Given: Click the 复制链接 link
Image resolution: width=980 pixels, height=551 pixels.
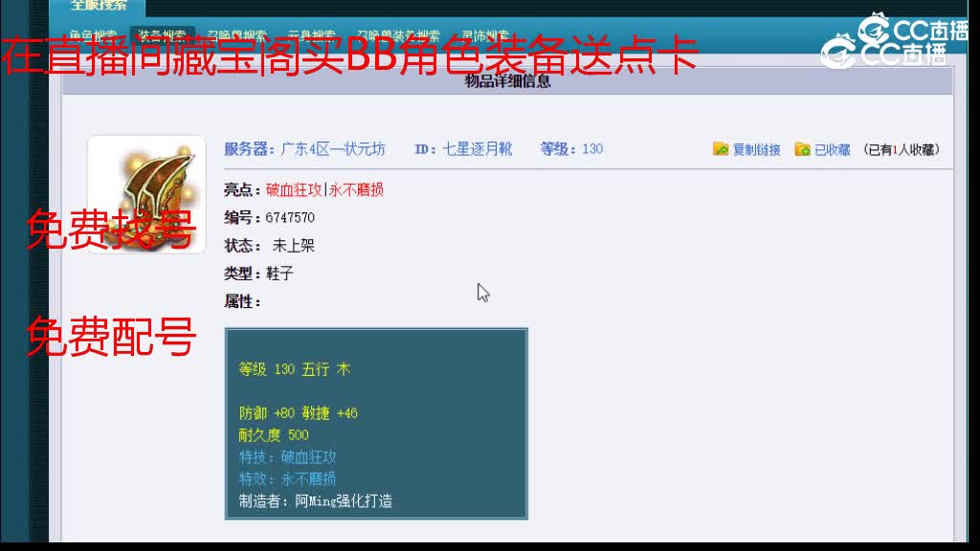Looking at the screenshot, I should tap(757, 148).
